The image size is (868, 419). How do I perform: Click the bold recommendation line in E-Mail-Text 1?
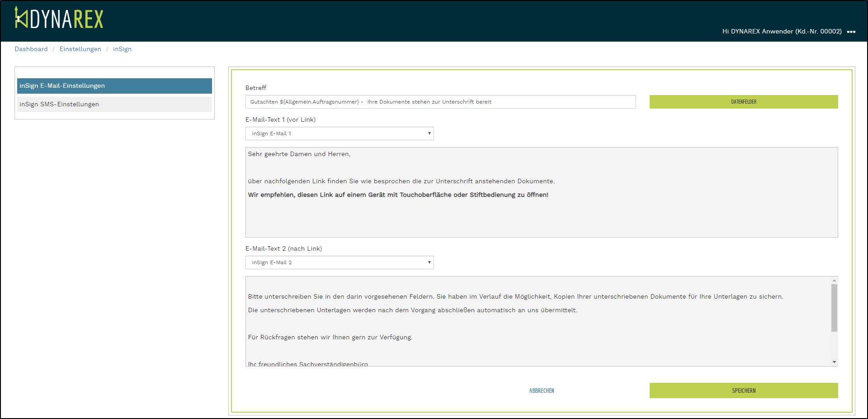click(x=398, y=195)
